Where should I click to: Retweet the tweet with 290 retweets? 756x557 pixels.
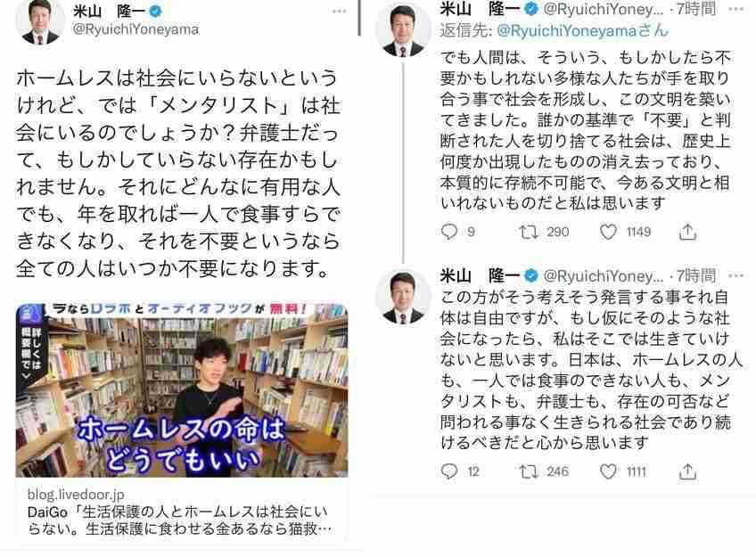[x=529, y=233]
